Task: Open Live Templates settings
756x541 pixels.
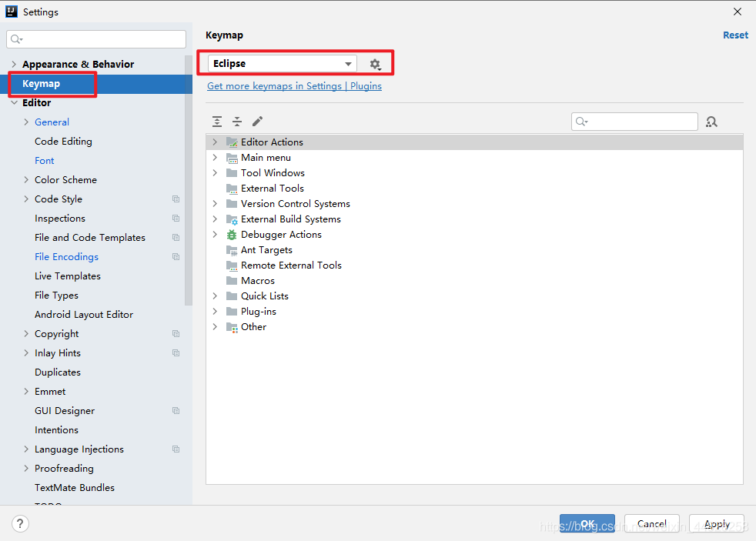Action: [68, 276]
